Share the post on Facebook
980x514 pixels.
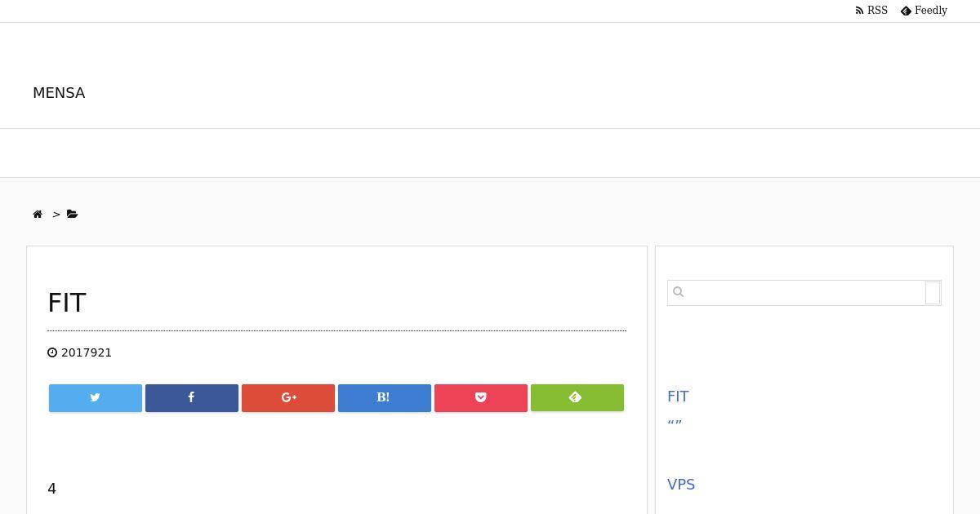click(x=192, y=398)
